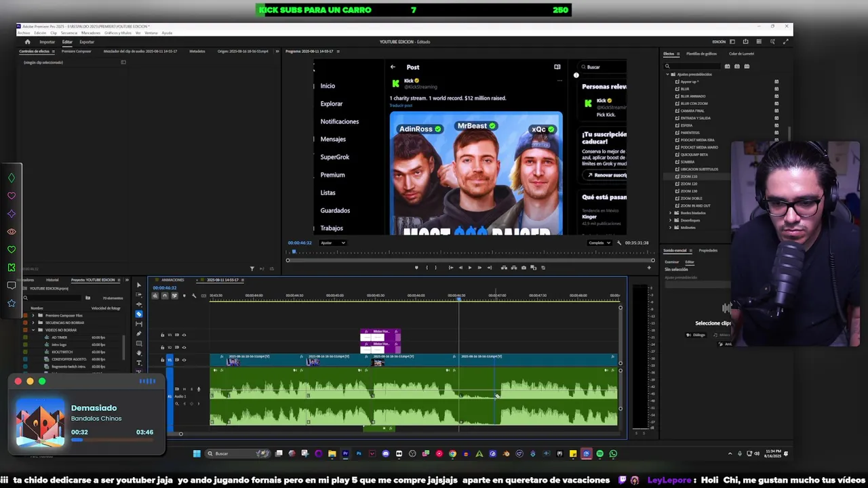868x488 pixels.
Task: Select the BLUR CON ZOOM preset
Action: tap(694, 103)
